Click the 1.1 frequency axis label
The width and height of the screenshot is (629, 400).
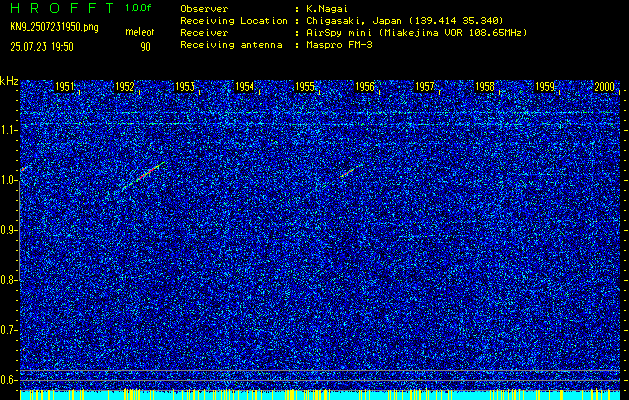(x=9, y=130)
